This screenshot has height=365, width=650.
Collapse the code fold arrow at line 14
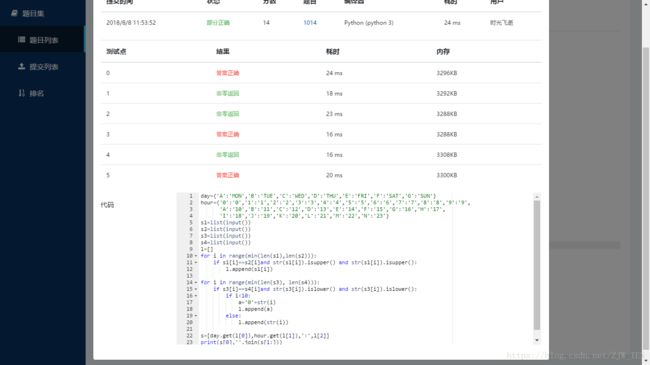pos(196,282)
